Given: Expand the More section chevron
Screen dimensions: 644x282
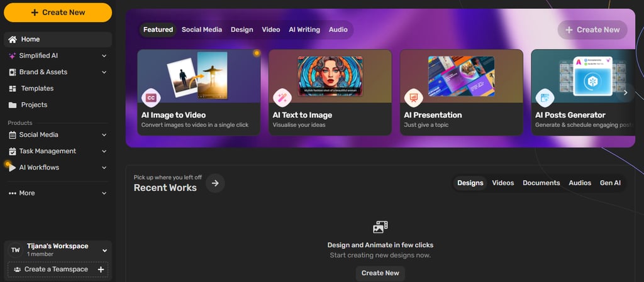Looking at the screenshot, I should tap(104, 193).
